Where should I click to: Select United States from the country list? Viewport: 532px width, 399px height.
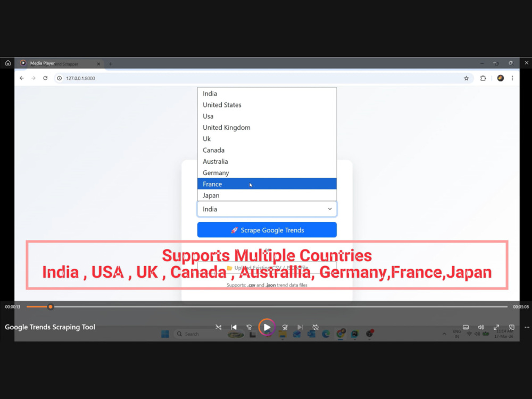267,105
